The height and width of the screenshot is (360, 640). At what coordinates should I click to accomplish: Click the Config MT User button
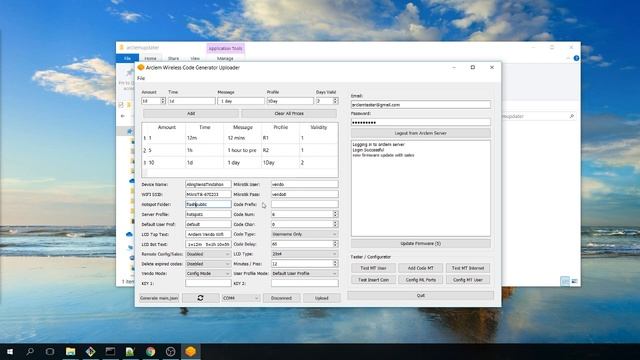pyautogui.click(x=468, y=280)
